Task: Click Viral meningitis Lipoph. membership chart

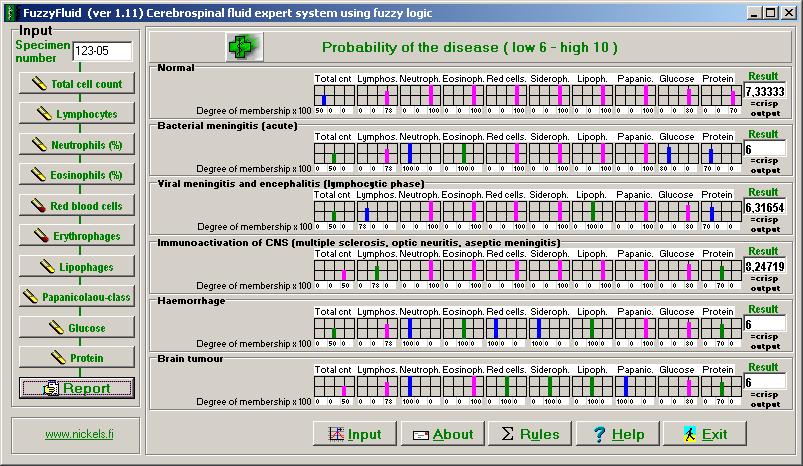Action: click(x=592, y=211)
